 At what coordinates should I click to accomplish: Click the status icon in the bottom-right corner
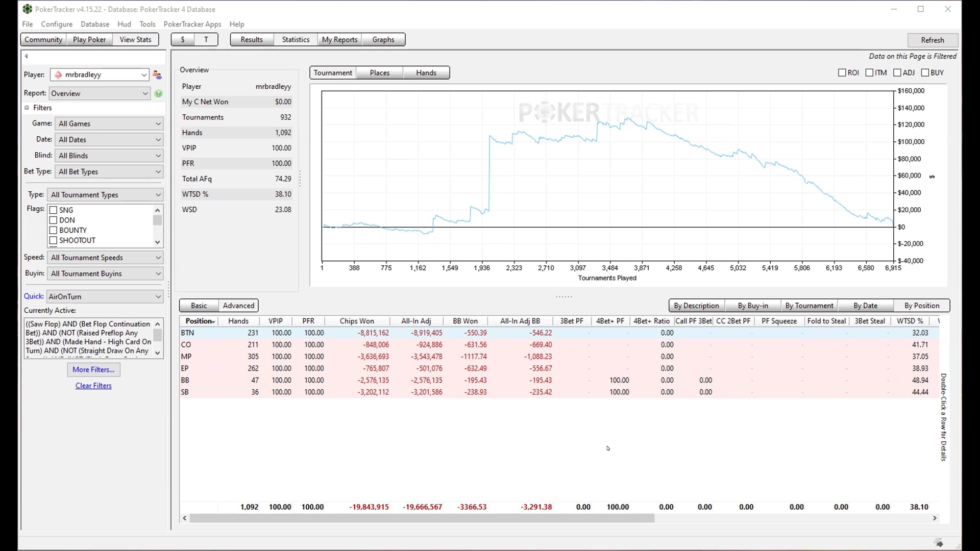939,543
